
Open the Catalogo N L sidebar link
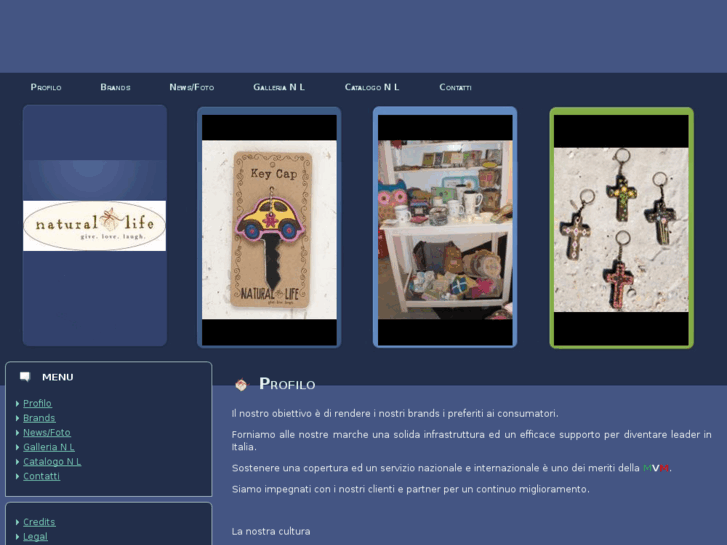(52, 462)
